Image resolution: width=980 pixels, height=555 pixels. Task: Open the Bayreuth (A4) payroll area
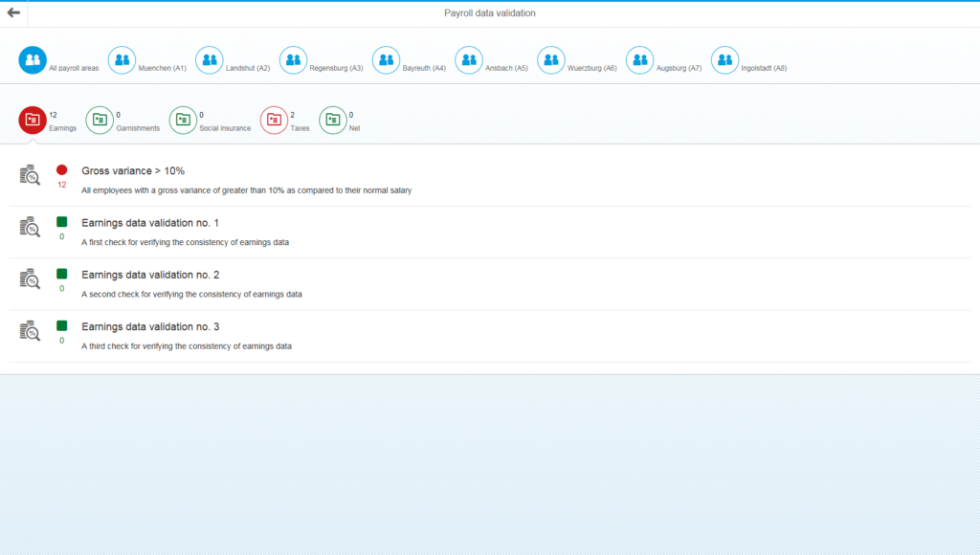(x=386, y=59)
